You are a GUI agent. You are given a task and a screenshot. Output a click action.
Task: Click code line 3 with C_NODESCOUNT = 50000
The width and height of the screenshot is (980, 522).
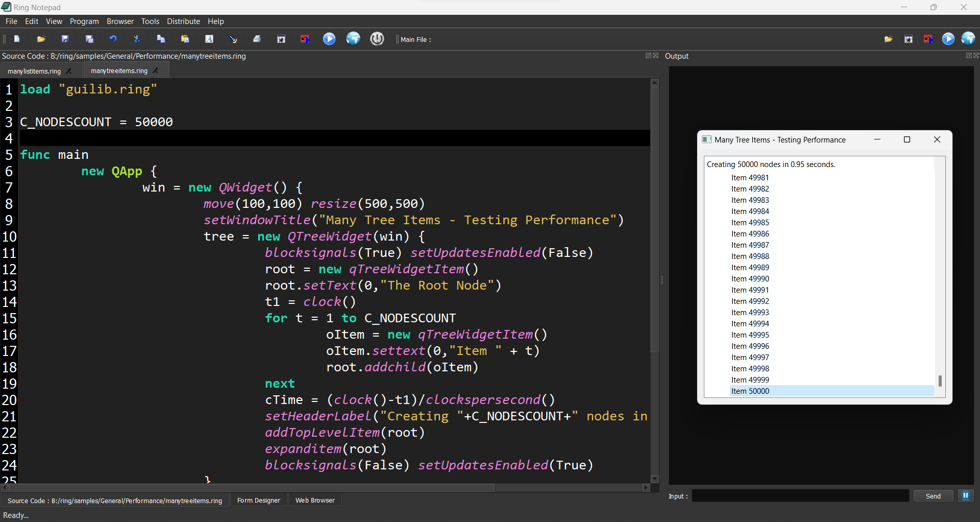tap(334, 122)
